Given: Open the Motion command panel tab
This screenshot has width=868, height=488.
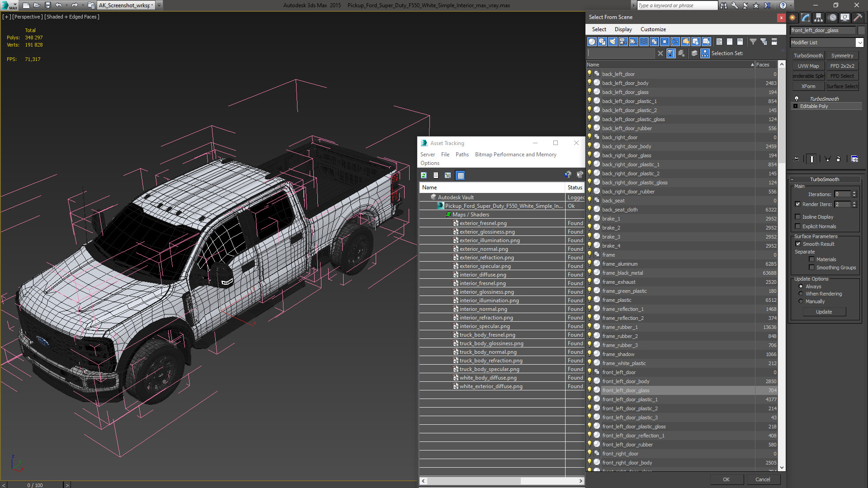Looking at the screenshot, I should [x=832, y=18].
